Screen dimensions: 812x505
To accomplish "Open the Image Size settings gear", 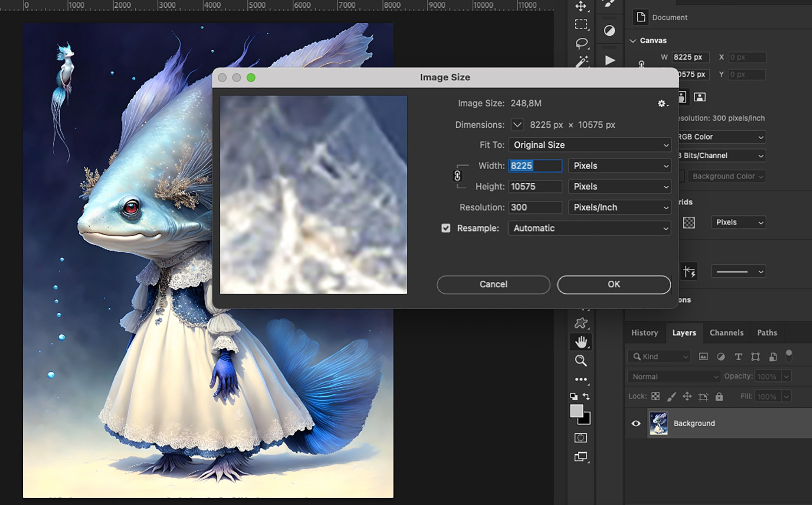I will click(x=662, y=104).
